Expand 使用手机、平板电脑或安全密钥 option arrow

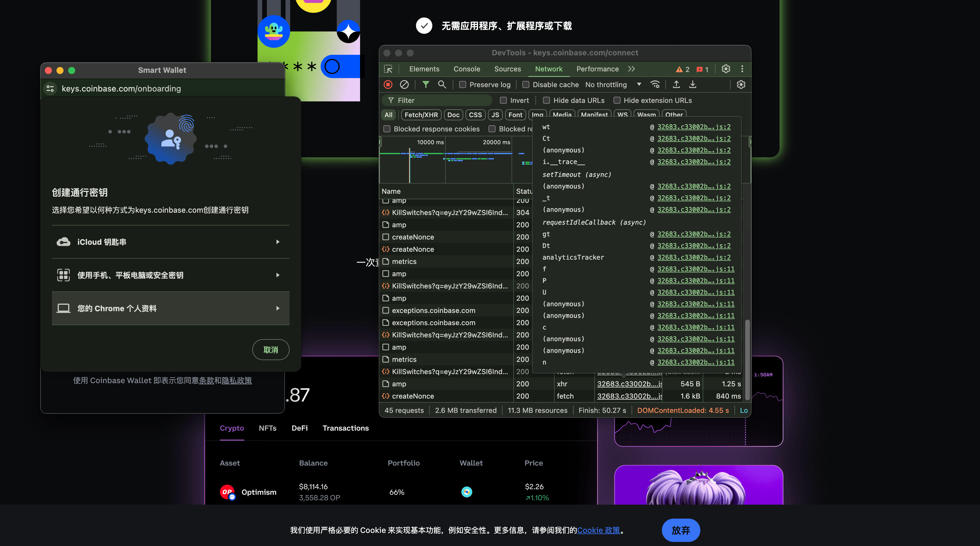click(x=278, y=275)
